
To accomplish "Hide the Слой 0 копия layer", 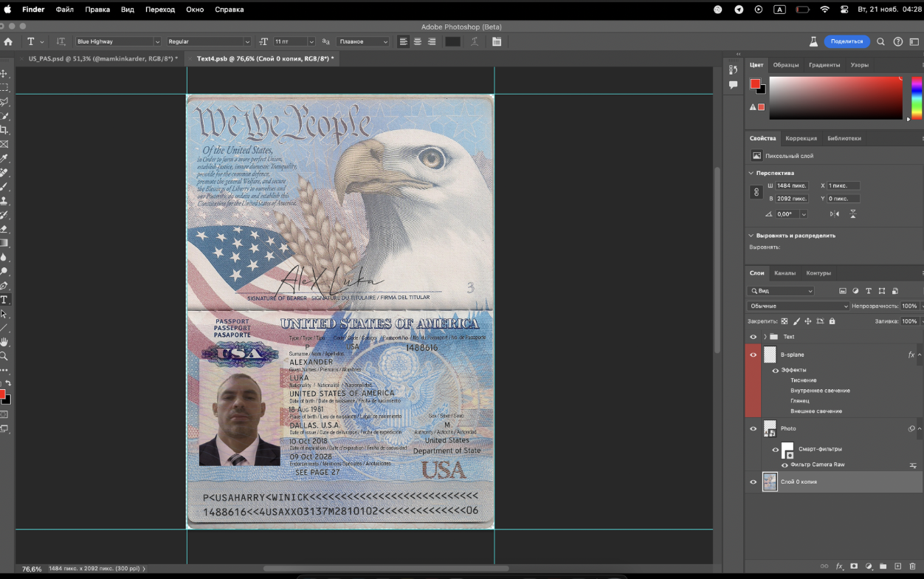I will [x=753, y=482].
